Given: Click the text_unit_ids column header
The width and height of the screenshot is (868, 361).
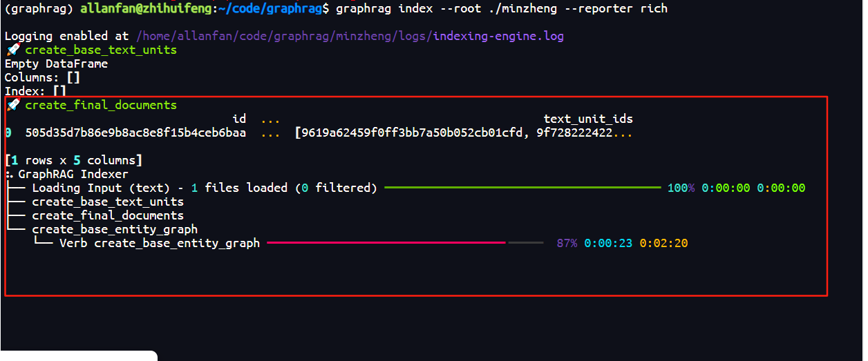Looking at the screenshot, I should pos(588,119).
